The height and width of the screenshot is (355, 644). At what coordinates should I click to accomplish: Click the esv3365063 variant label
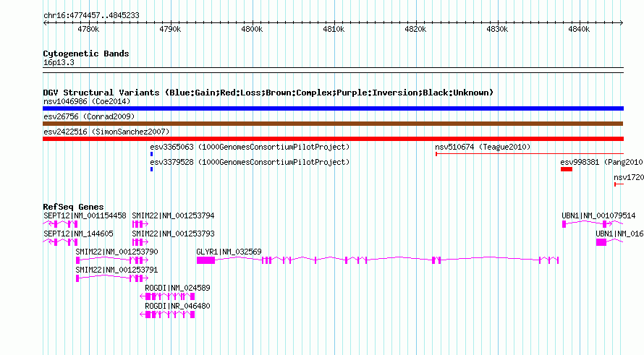pos(250,147)
